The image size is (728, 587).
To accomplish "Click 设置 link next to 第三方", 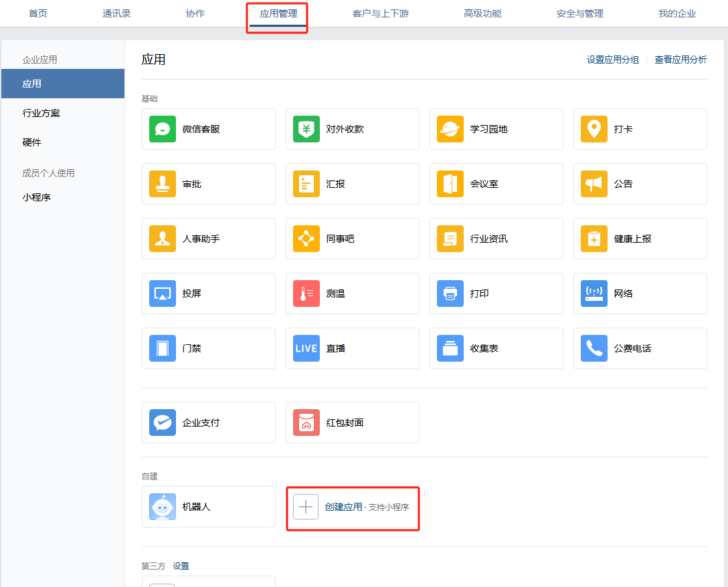I will click(x=181, y=566).
